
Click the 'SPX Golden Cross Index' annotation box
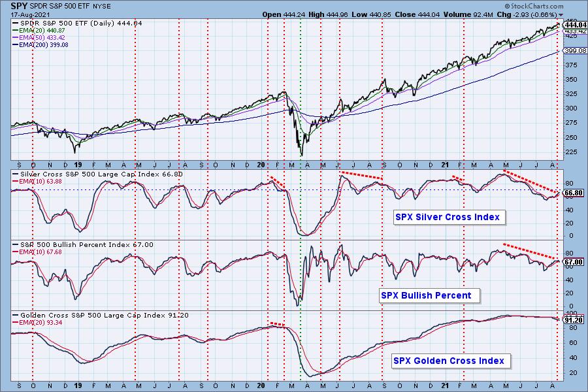(450, 361)
